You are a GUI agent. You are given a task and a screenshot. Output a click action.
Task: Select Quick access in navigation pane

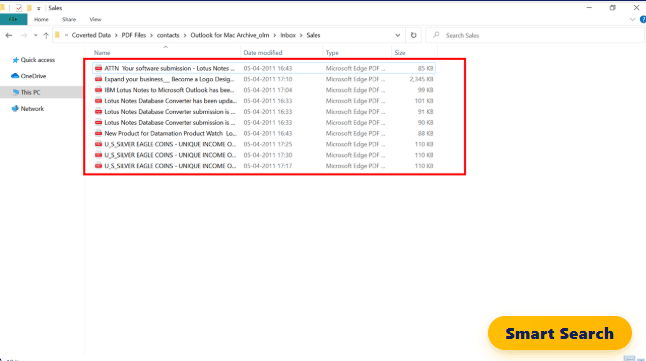[38, 60]
